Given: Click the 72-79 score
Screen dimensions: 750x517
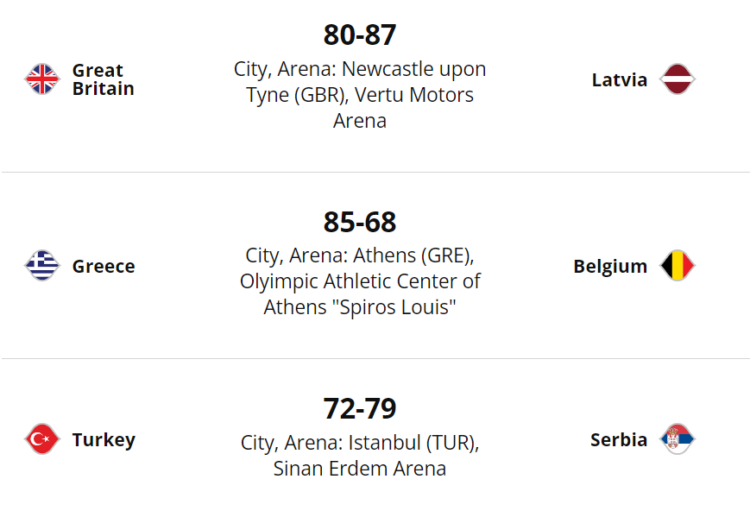Looking at the screenshot, I should pyautogui.click(x=360, y=408).
